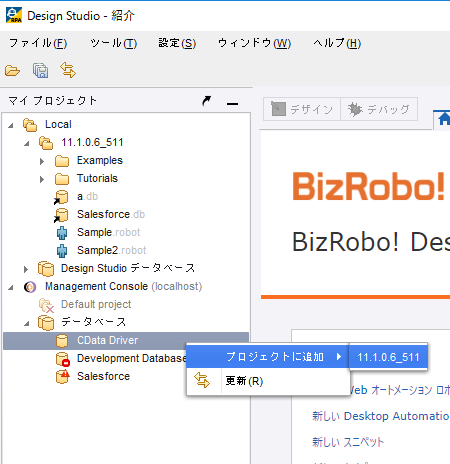Click the save all toolbar icon
This screenshot has height=464, width=450.
click(x=40, y=71)
